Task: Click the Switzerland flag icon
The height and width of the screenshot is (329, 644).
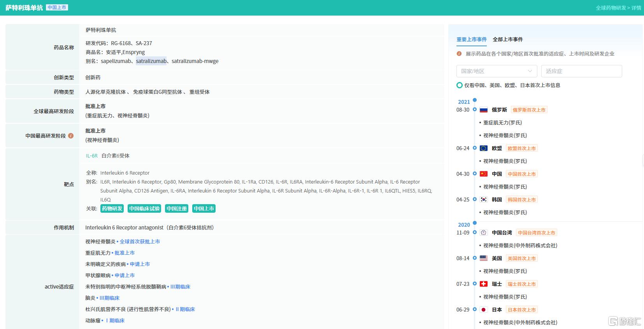Action: tap(483, 284)
